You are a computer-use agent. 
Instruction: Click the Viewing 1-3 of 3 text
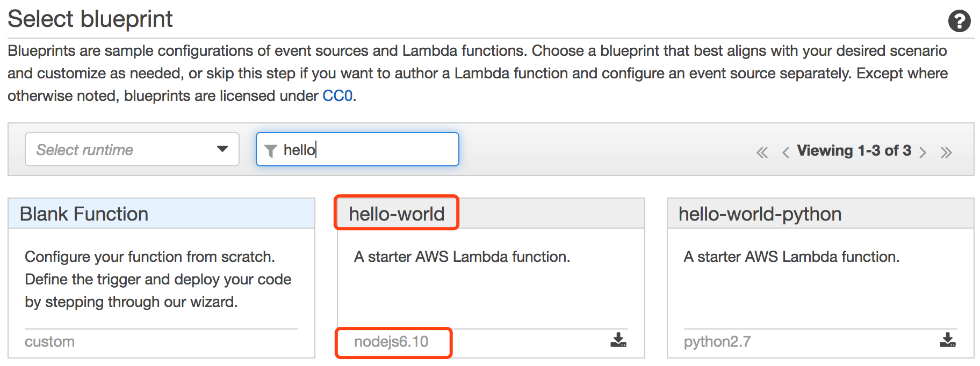click(854, 151)
